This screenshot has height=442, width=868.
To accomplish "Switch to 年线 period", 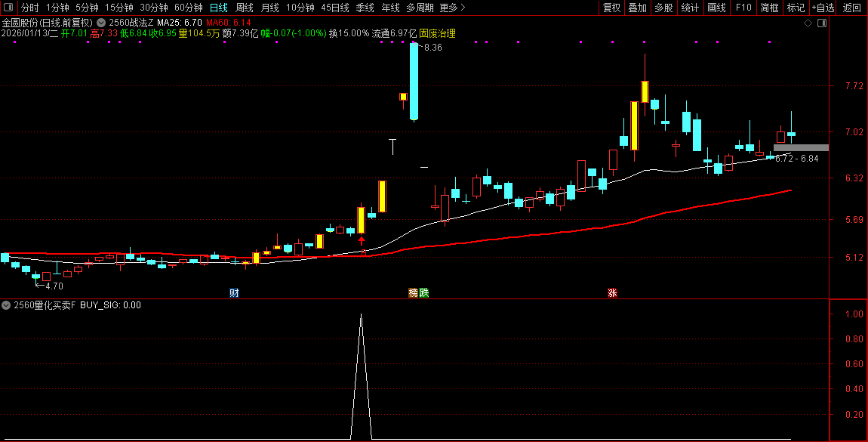I will 390,8.
